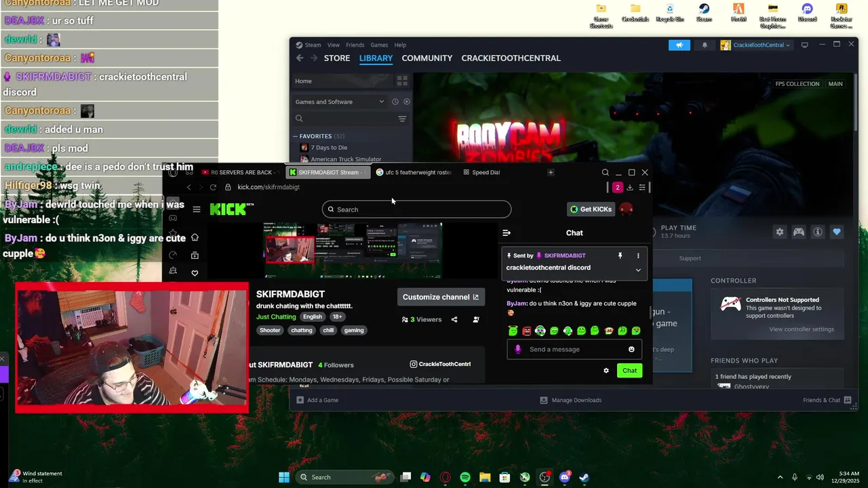Unpin the pinned chat message
Screen dimensions: 868x488
click(620, 256)
